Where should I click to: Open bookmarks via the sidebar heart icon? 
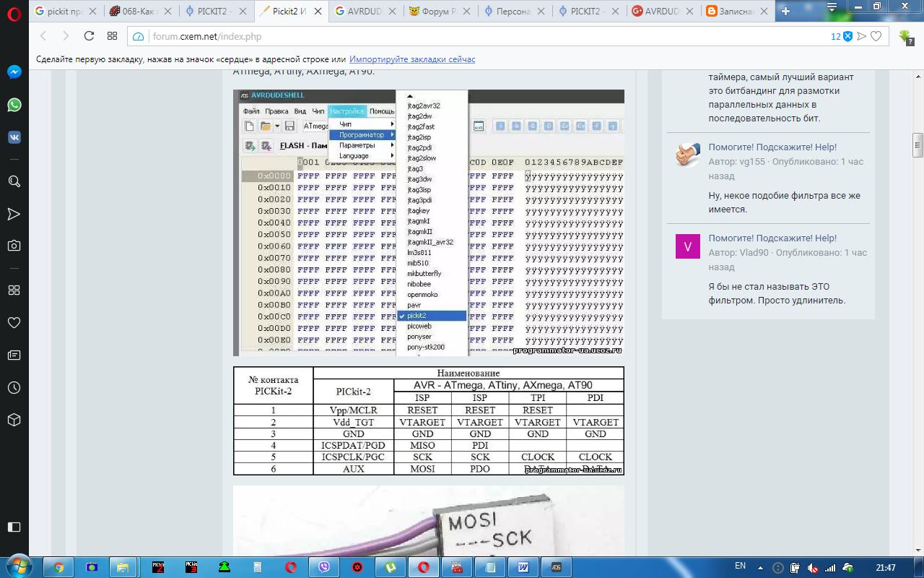click(14, 322)
